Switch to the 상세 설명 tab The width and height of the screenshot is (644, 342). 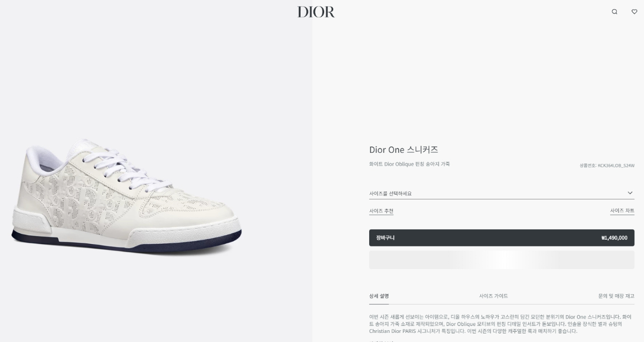[379, 296]
